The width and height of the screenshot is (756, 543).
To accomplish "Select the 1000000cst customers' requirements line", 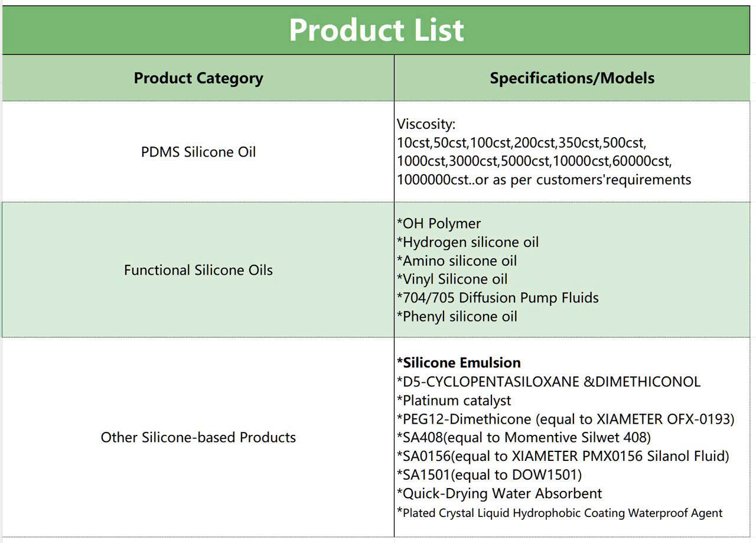I will pos(543,179).
